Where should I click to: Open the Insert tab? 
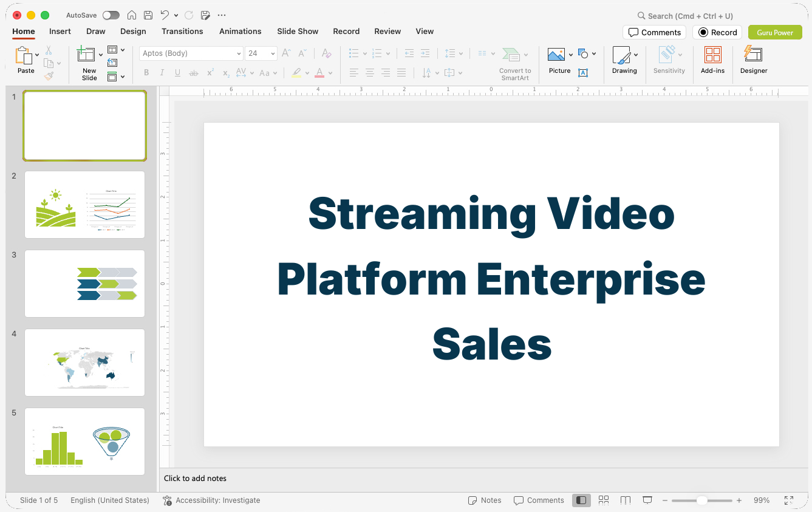pyautogui.click(x=60, y=31)
